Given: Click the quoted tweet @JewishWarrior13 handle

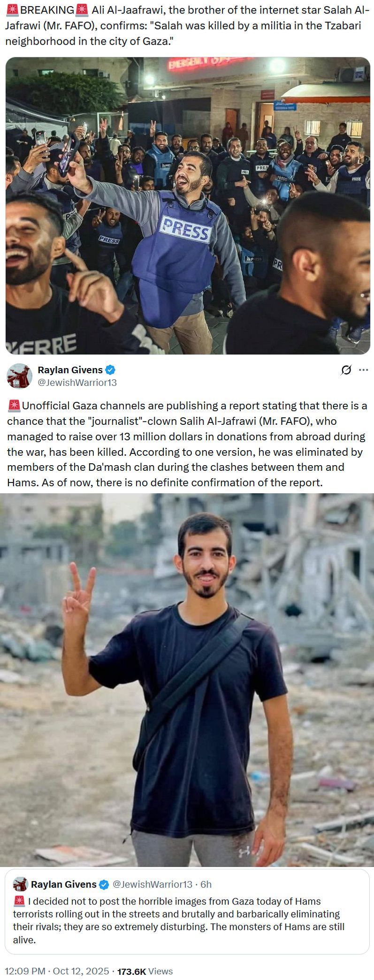Looking at the screenshot, I should click(x=153, y=884).
